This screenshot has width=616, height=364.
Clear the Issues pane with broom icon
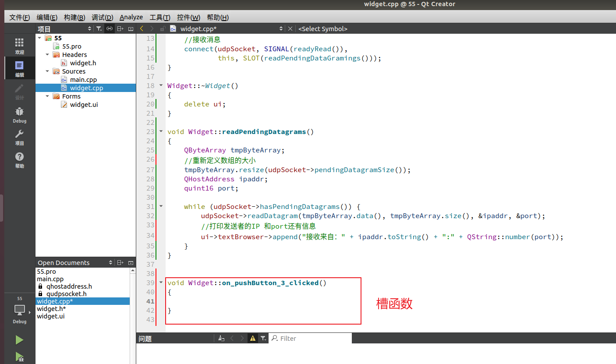click(221, 338)
